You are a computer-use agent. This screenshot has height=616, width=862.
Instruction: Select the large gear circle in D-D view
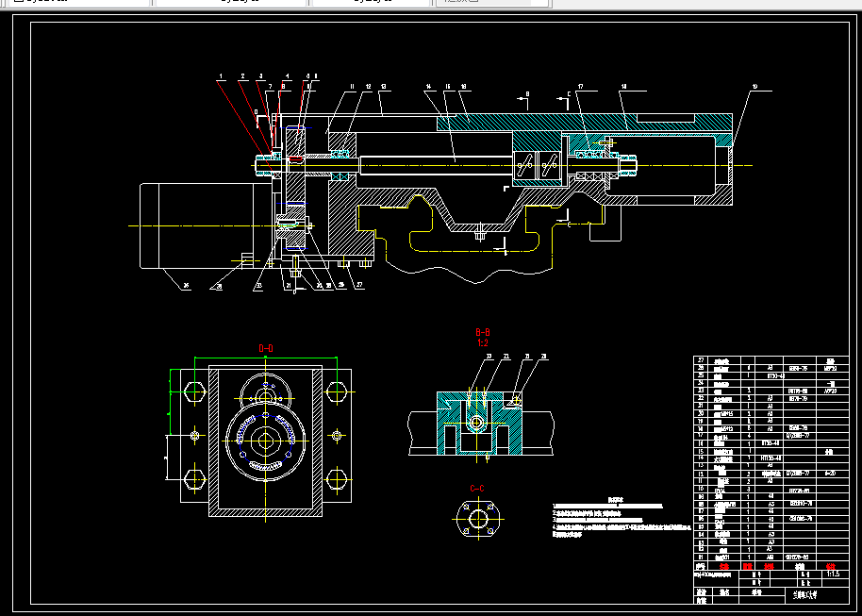pyautogui.click(x=266, y=441)
